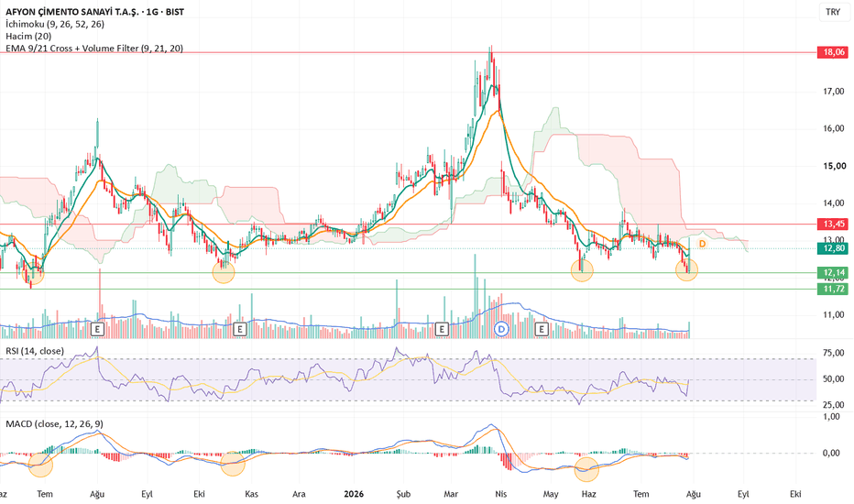854x504 pixels.
Task: Select the EMA 9/21 Cross + Volume Filter legend
Action: pos(94,48)
